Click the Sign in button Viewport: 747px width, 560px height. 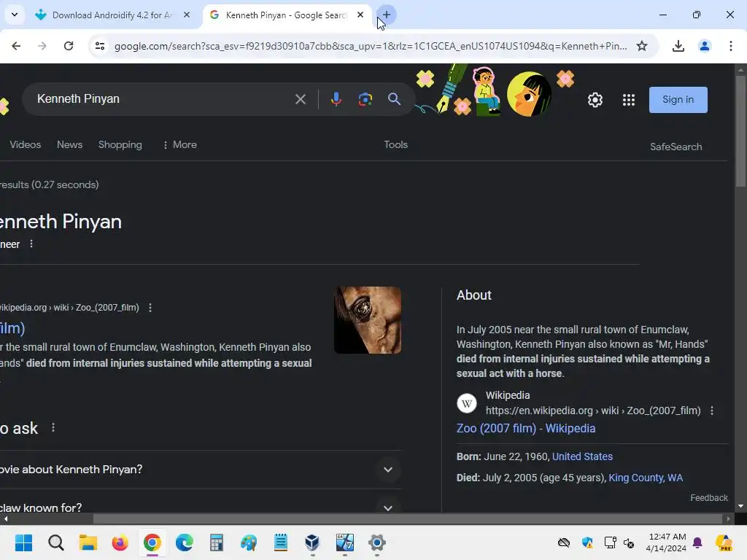coord(678,99)
